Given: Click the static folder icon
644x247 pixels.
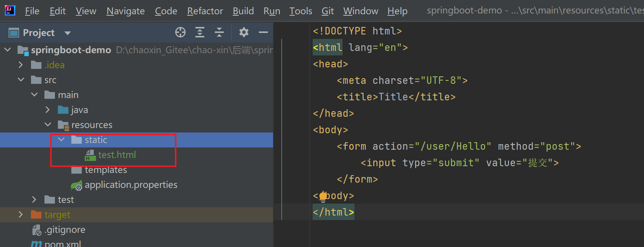Looking at the screenshot, I should click(x=77, y=140).
